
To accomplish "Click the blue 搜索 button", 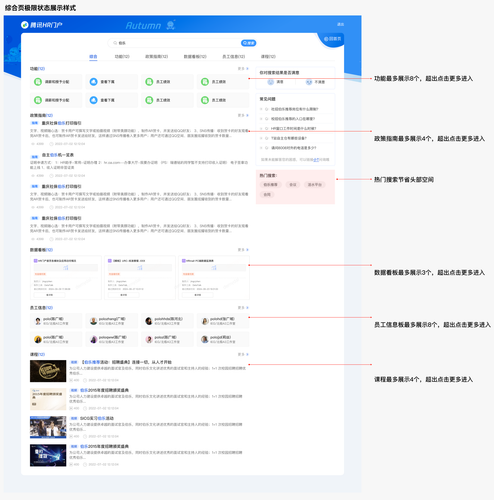I will click(249, 43).
